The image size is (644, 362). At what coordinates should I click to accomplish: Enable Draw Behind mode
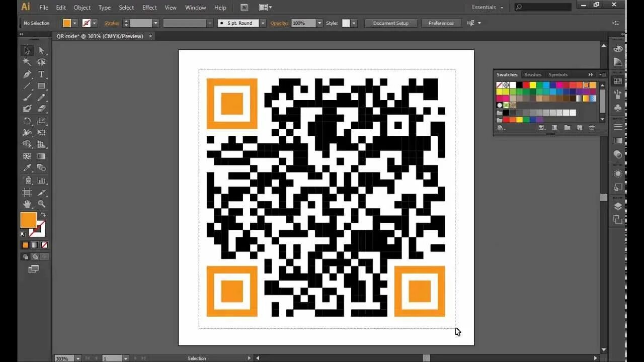coord(35,257)
